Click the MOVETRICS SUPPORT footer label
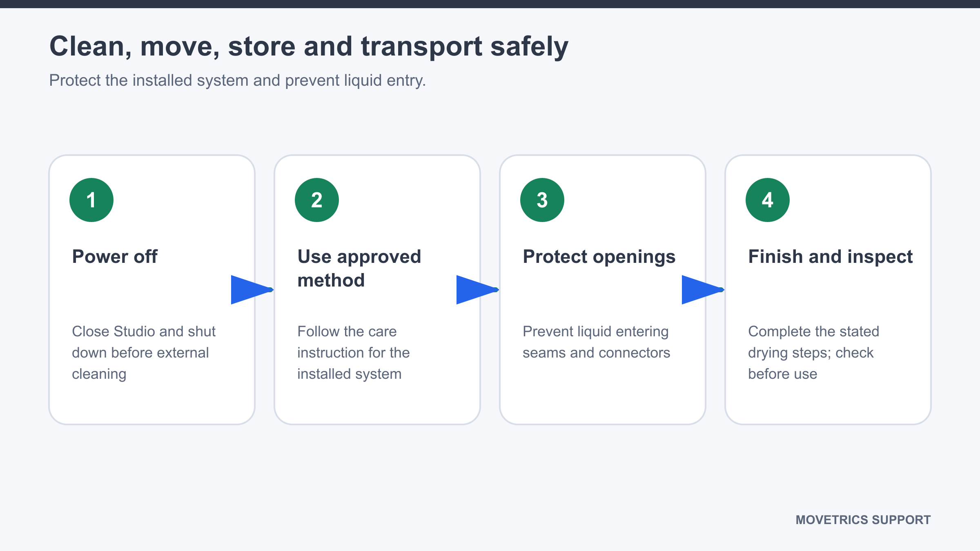The image size is (980, 551). (863, 520)
